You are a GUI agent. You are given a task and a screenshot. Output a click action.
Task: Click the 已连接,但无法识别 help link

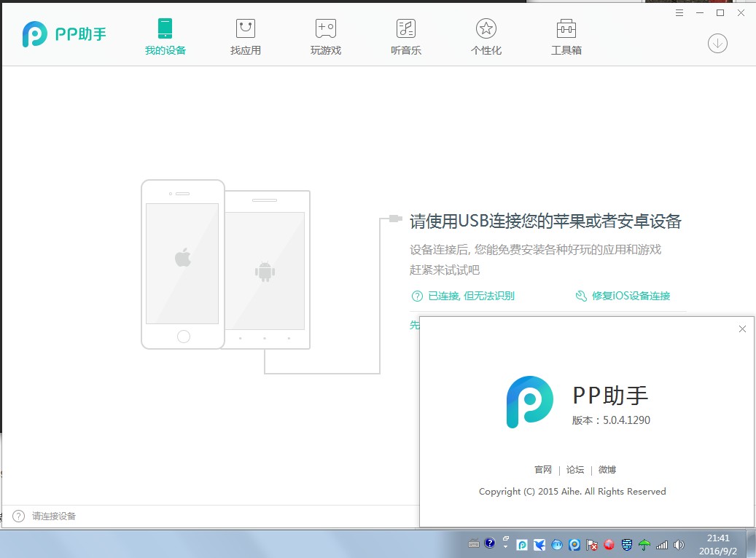pos(471,296)
